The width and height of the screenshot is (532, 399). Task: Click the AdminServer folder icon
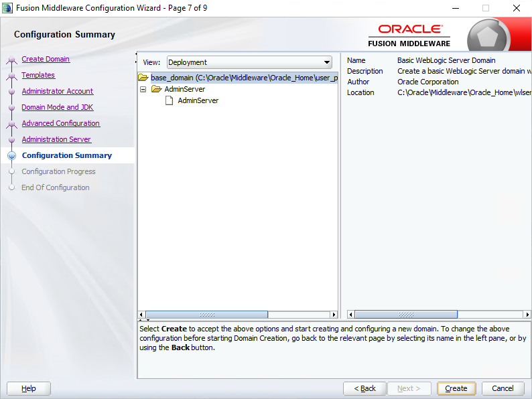(156, 89)
